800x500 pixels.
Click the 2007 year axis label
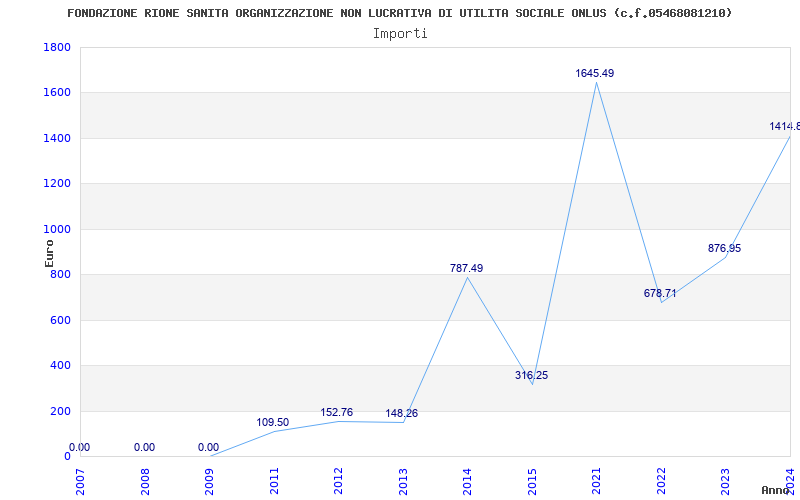[80, 482]
